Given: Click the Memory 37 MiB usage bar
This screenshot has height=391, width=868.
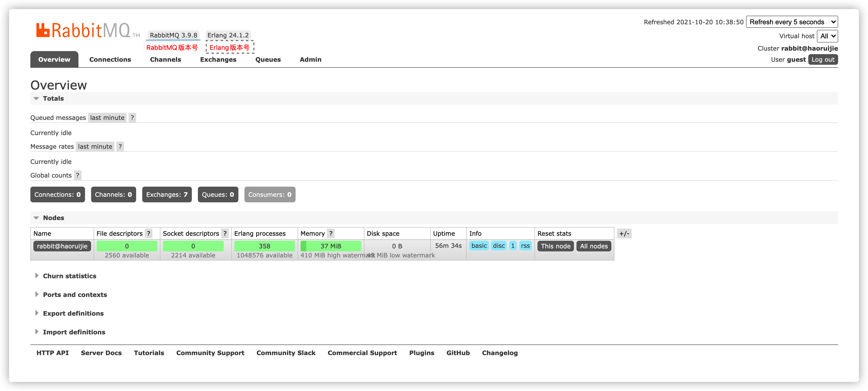Looking at the screenshot, I should pos(331,246).
